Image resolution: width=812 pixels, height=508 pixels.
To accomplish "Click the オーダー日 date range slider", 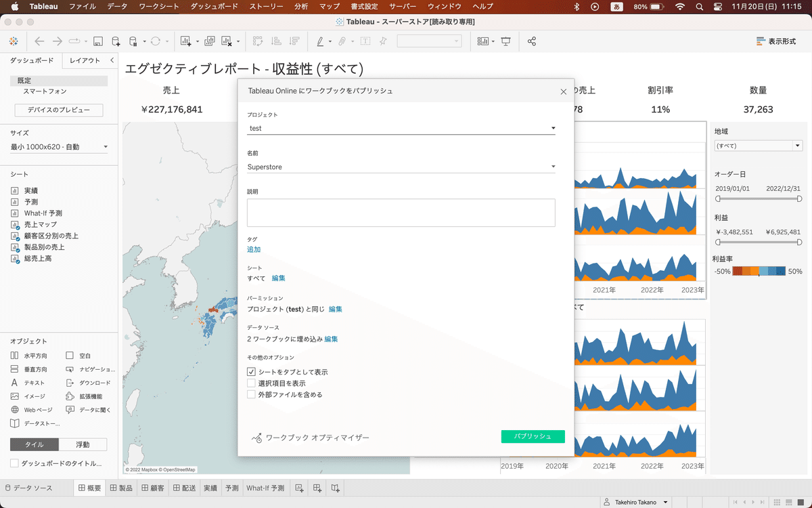I will pyautogui.click(x=759, y=199).
